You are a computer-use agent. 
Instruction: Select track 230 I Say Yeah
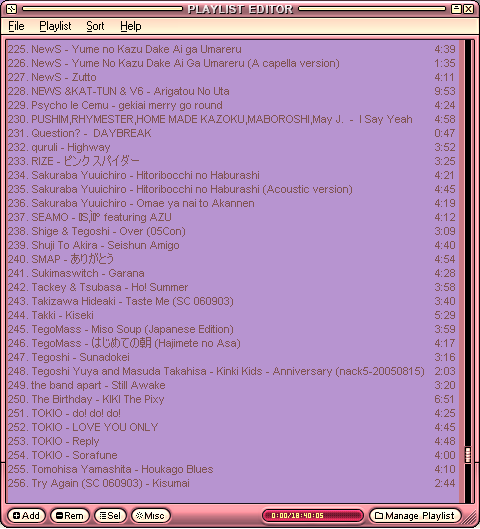pos(232,119)
